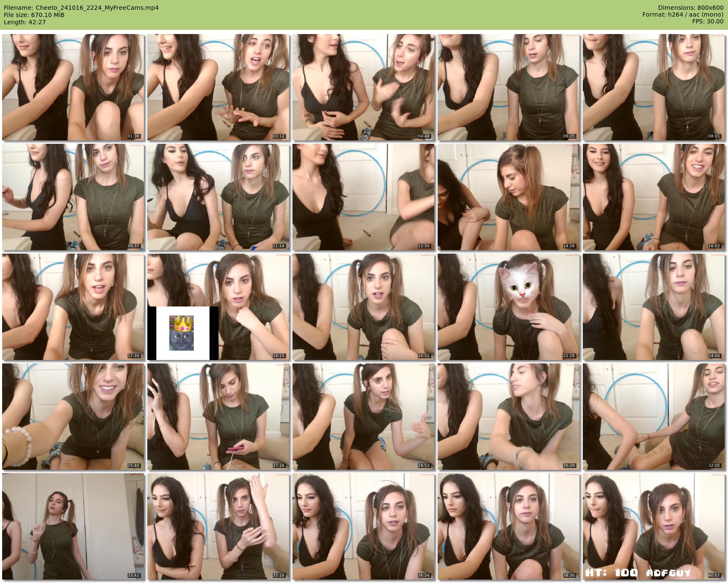The width and height of the screenshot is (728, 583).
Task: Open the thumbnail at 11:14
Action: click(x=218, y=197)
